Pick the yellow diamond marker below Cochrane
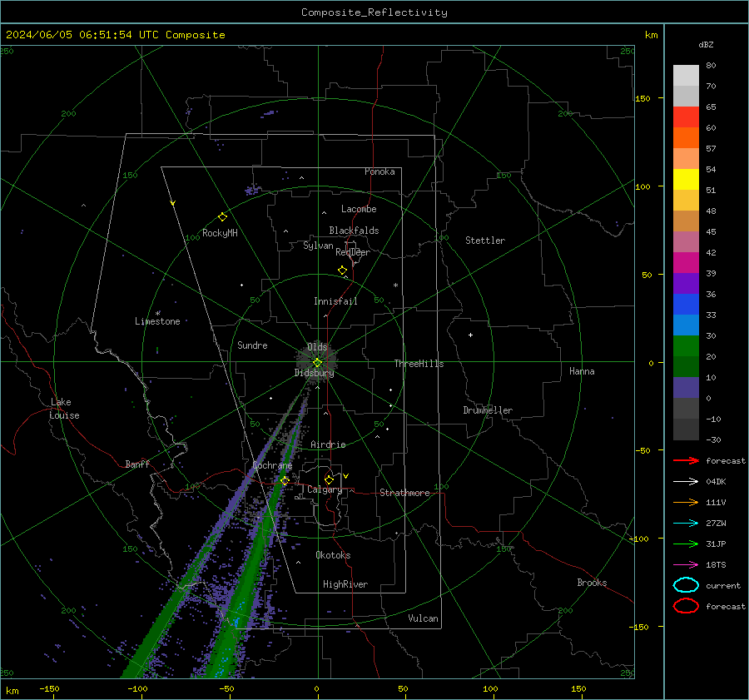749x700 pixels. pos(285,480)
